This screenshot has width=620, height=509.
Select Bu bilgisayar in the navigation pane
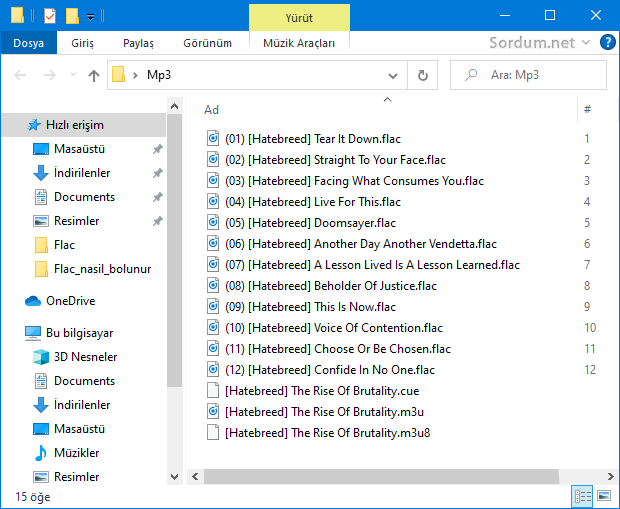tap(79, 333)
